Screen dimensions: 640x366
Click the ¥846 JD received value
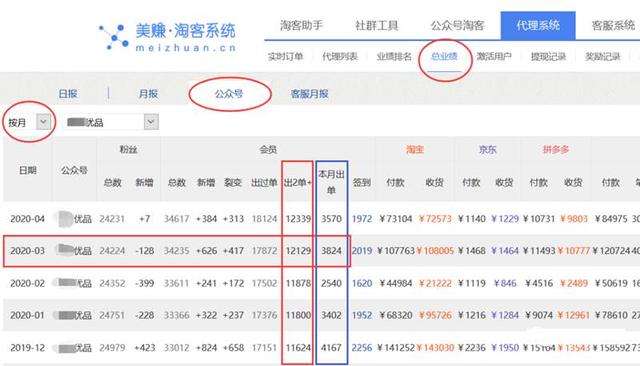point(505,283)
